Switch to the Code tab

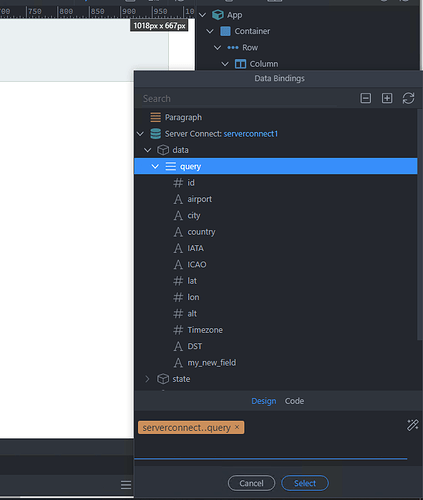click(x=294, y=401)
